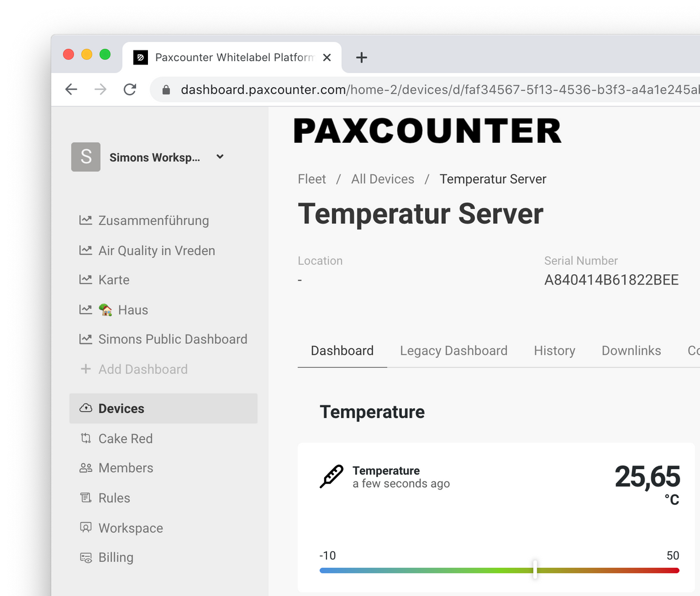
Task: Click the Devices cloud icon
Action: (x=86, y=408)
